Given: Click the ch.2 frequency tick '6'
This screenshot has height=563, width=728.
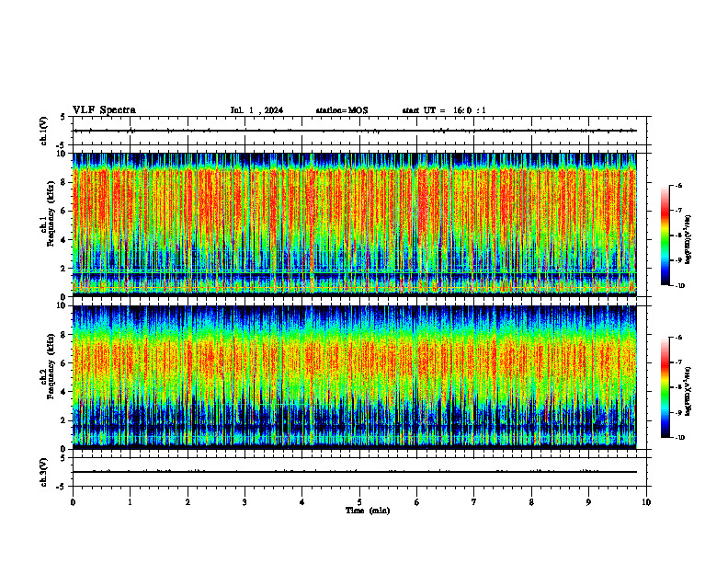Looking at the screenshot, I should (x=63, y=363).
